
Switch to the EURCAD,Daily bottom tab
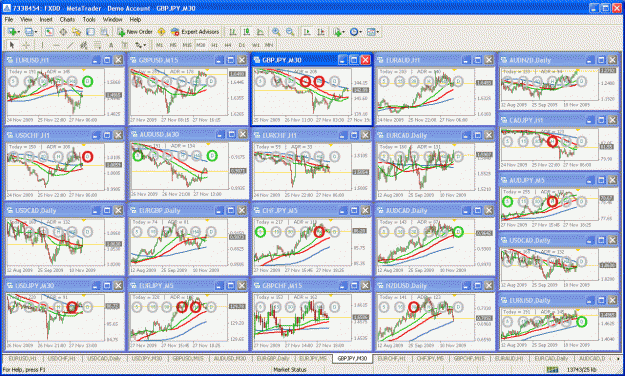pos(551,358)
